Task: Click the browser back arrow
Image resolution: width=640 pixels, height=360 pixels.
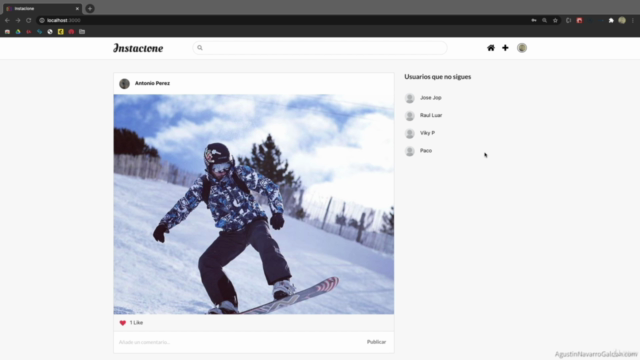Action: (7, 20)
